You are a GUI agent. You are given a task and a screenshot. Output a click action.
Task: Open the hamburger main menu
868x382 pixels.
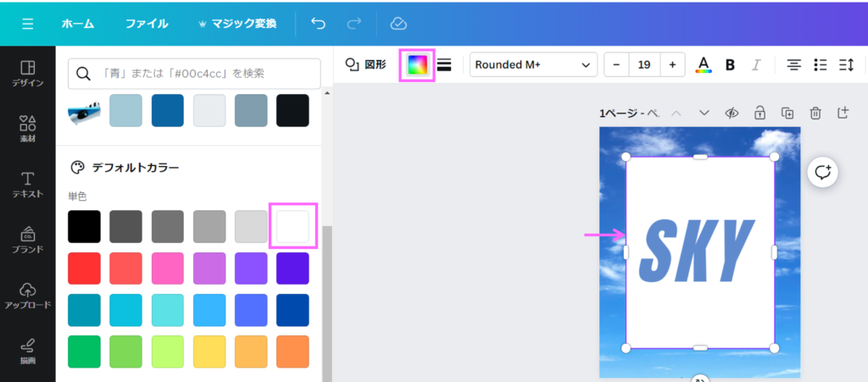click(27, 24)
